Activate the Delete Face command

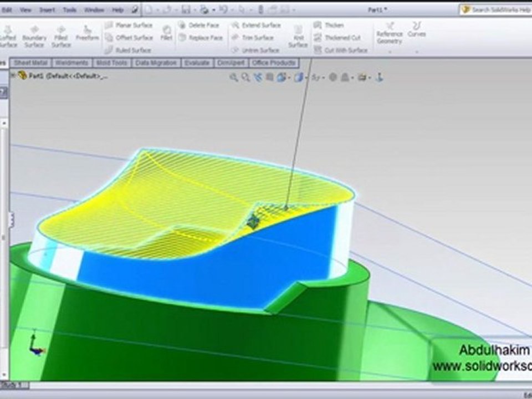199,25
